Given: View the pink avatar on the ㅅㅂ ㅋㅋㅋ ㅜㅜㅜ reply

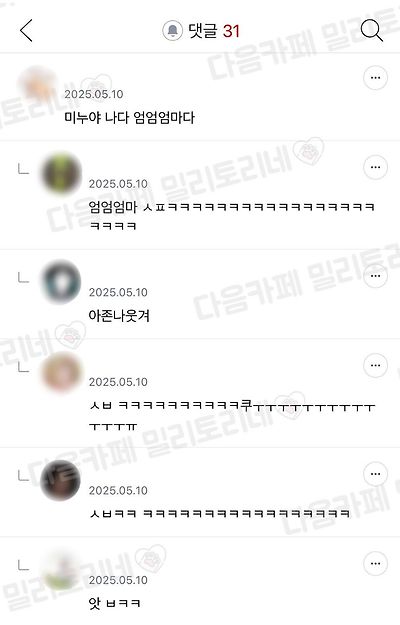Looking at the screenshot, I should (x=61, y=371).
